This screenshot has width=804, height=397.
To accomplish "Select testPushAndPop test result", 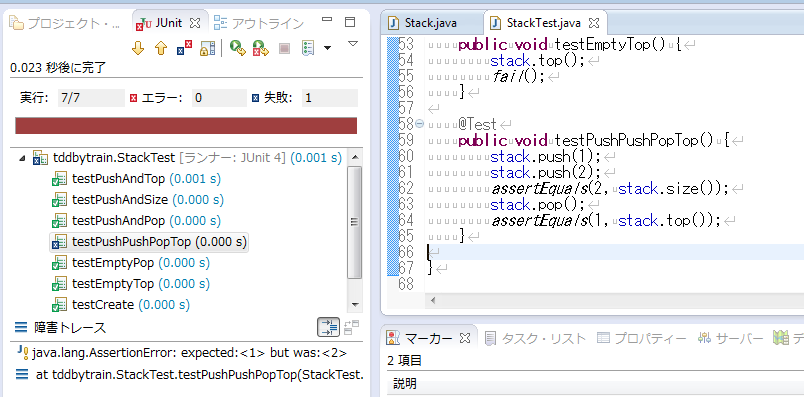I will point(136,221).
